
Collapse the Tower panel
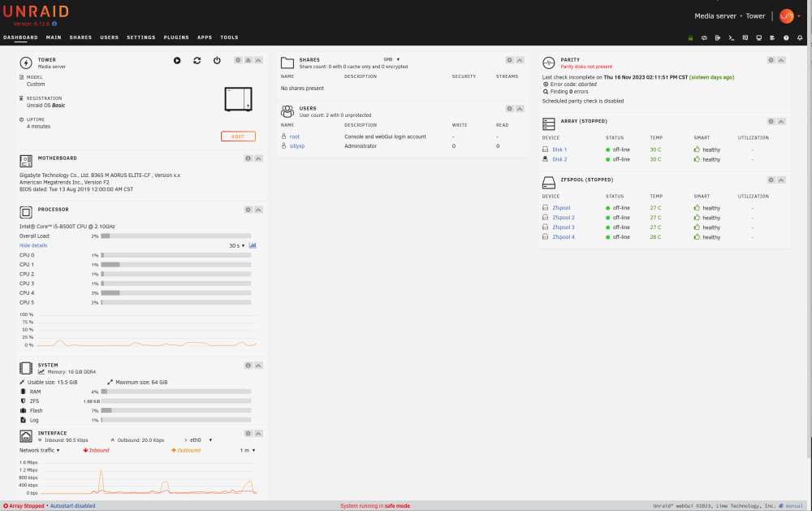[x=258, y=60]
